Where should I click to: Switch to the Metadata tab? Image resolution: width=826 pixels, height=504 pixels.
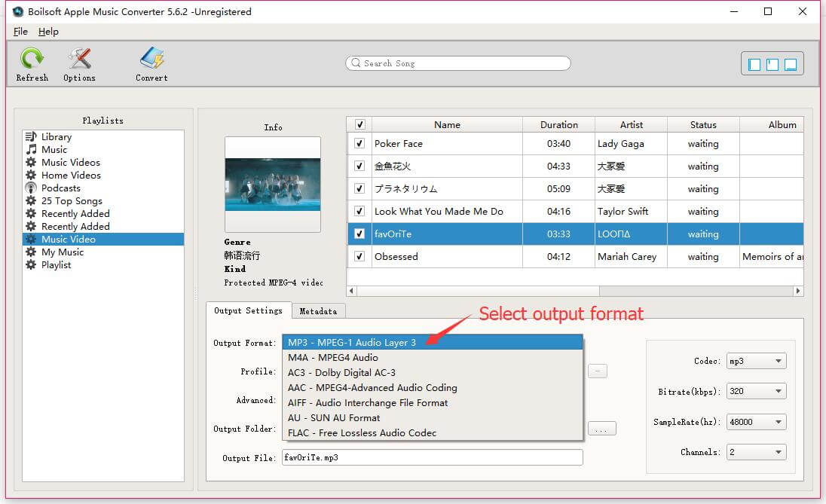pyautogui.click(x=318, y=311)
